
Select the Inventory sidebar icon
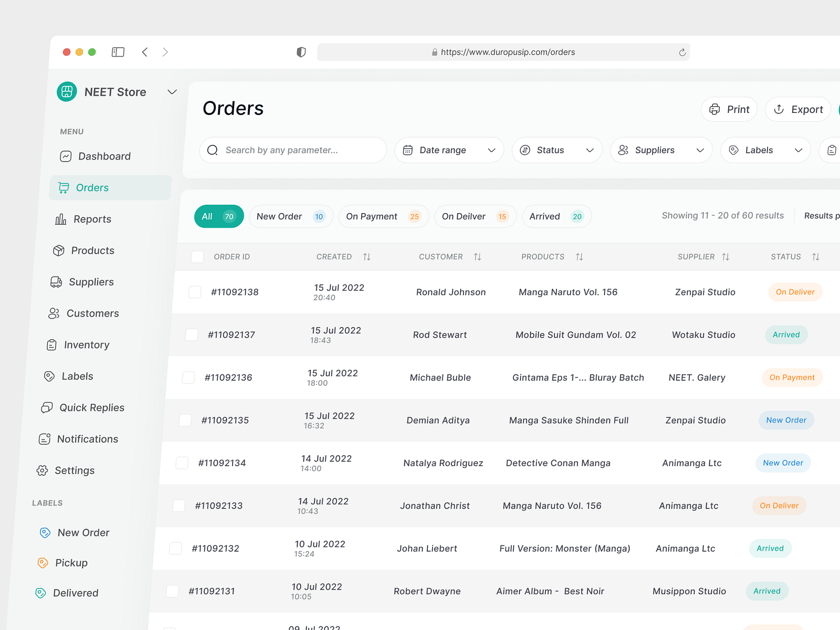[x=51, y=345]
